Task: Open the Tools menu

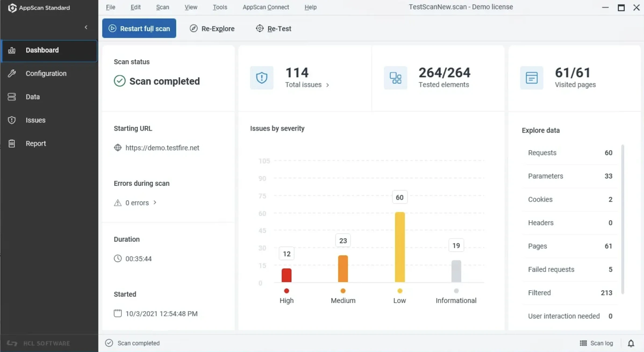Action: (220, 7)
